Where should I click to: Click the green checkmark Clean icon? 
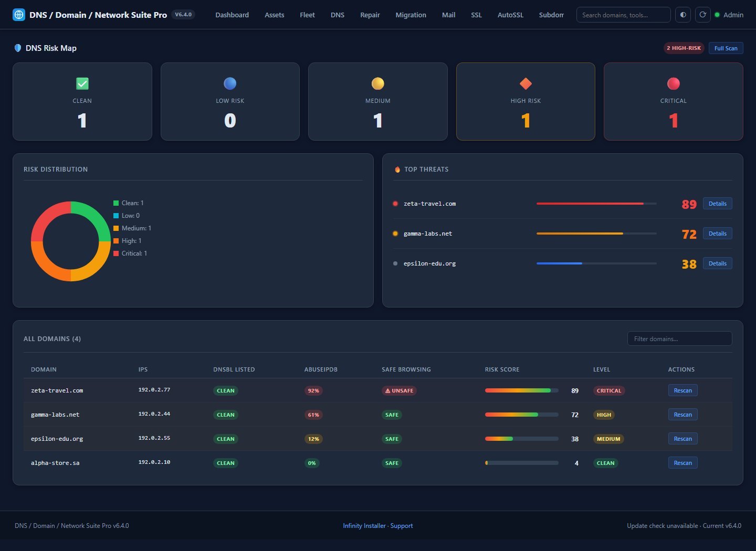point(82,83)
